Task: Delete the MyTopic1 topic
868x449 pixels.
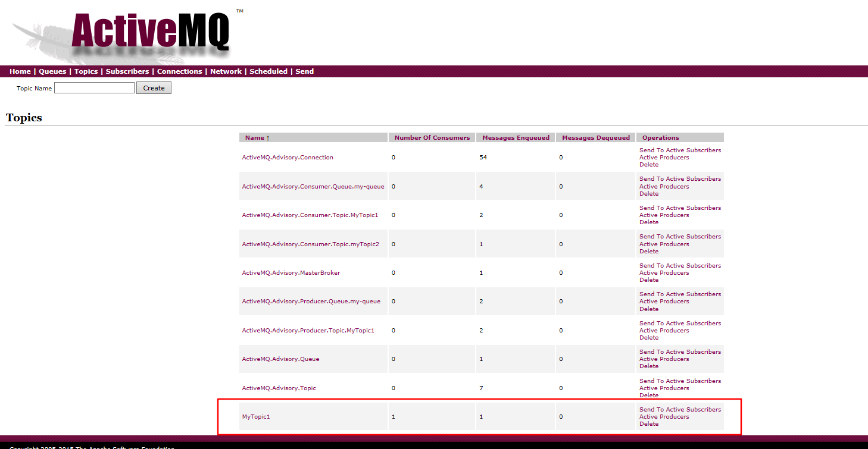Action: [x=649, y=424]
